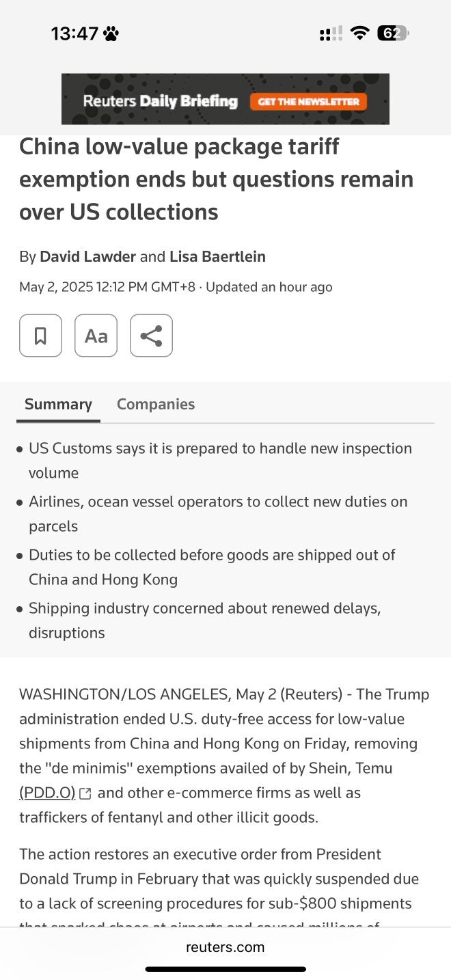Tap the cellular signal bars icon
The width and height of the screenshot is (451, 980).
(331, 33)
